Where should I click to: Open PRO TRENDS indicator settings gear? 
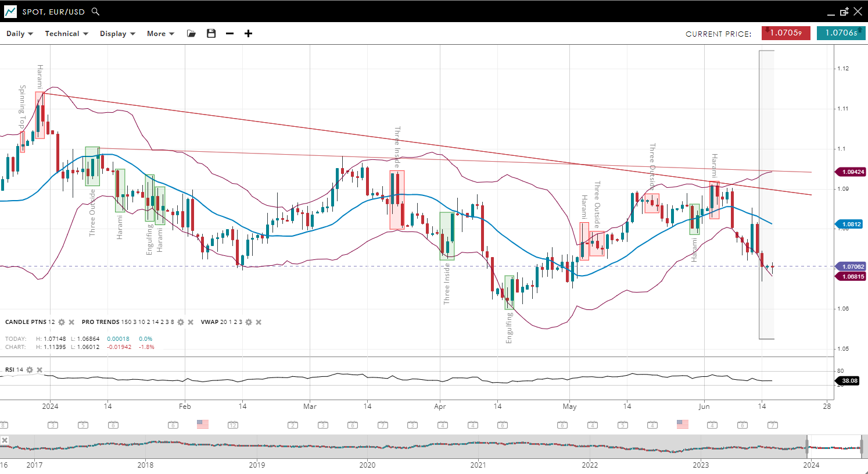click(x=181, y=322)
